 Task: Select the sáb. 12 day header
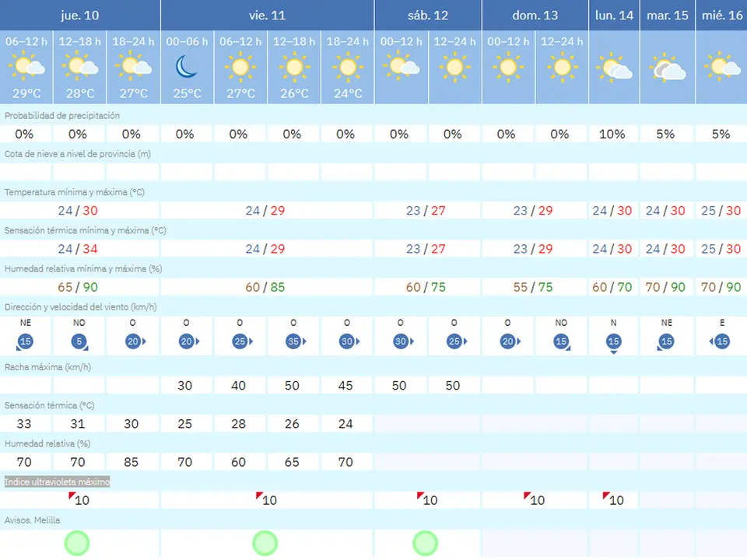pyautogui.click(x=428, y=16)
